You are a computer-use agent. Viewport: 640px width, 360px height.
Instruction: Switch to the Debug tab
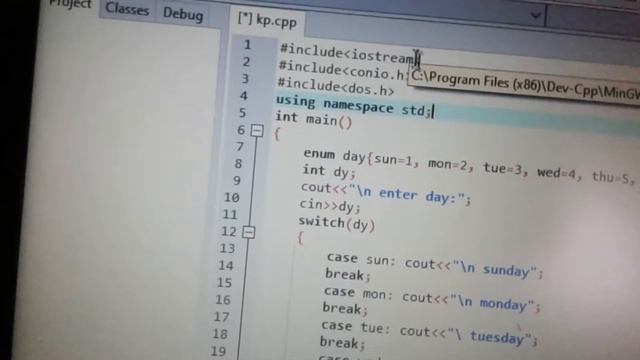click(183, 14)
